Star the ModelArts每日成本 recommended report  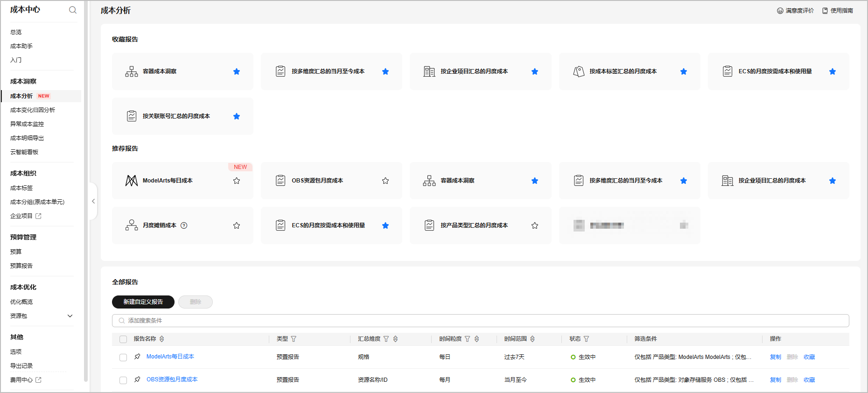click(237, 181)
